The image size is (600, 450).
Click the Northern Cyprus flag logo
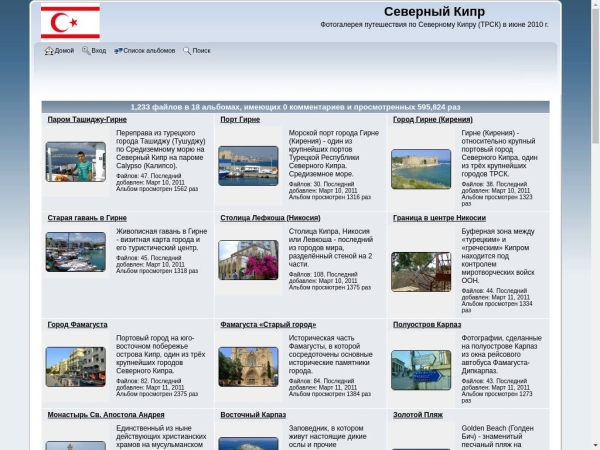(x=70, y=22)
